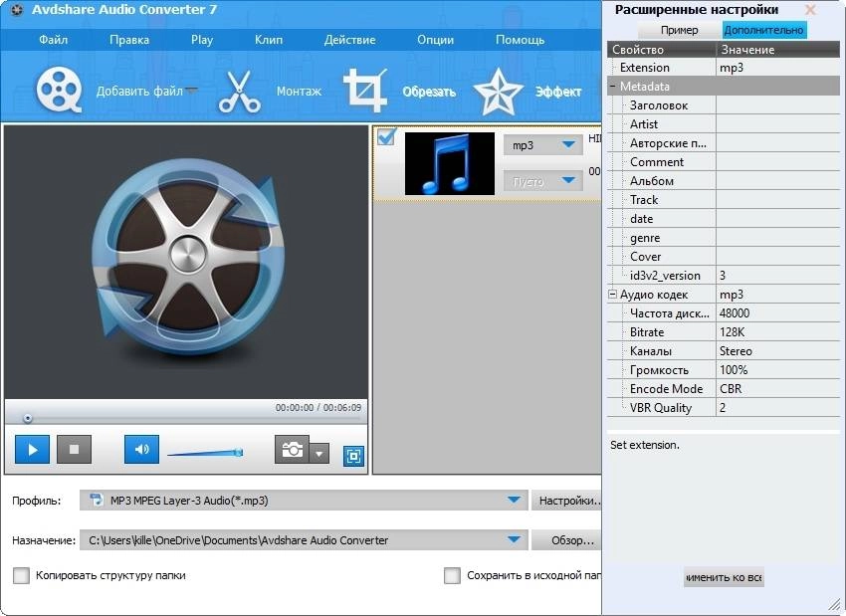Image resolution: width=846 pixels, height=616 pixels.
Task: Select the date property row
Action: [724, 219]
